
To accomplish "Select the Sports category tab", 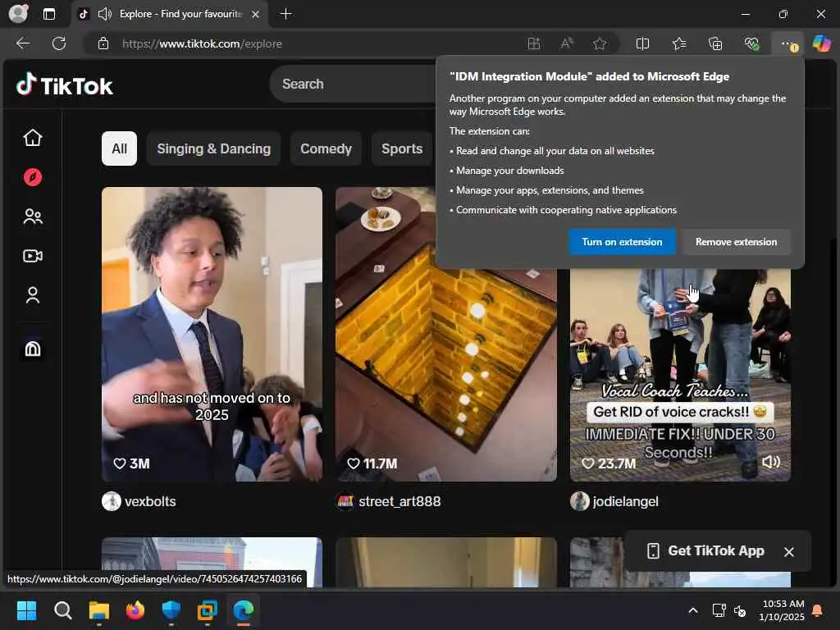I will coord(402,148).
